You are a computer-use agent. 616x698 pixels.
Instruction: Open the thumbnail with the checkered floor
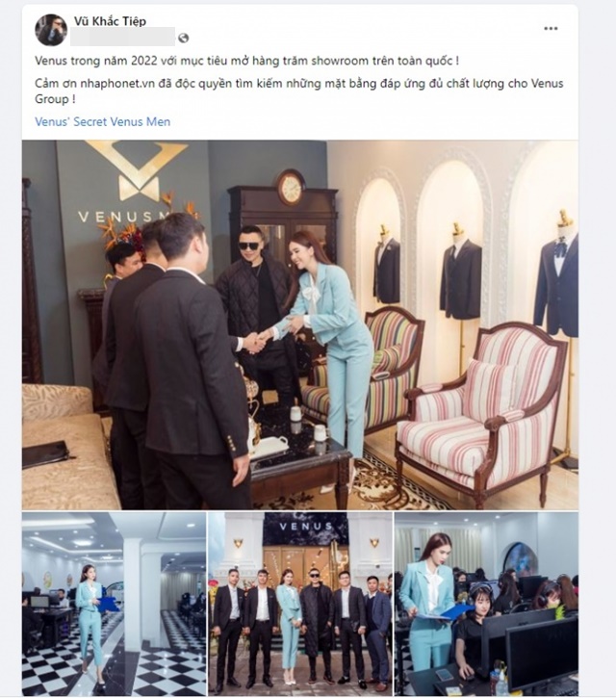click(114, 604)
